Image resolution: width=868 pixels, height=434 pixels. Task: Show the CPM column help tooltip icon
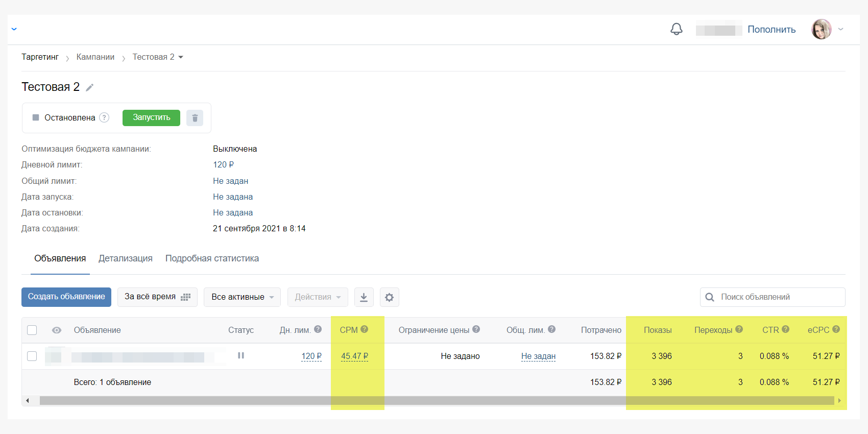(365, 329)
